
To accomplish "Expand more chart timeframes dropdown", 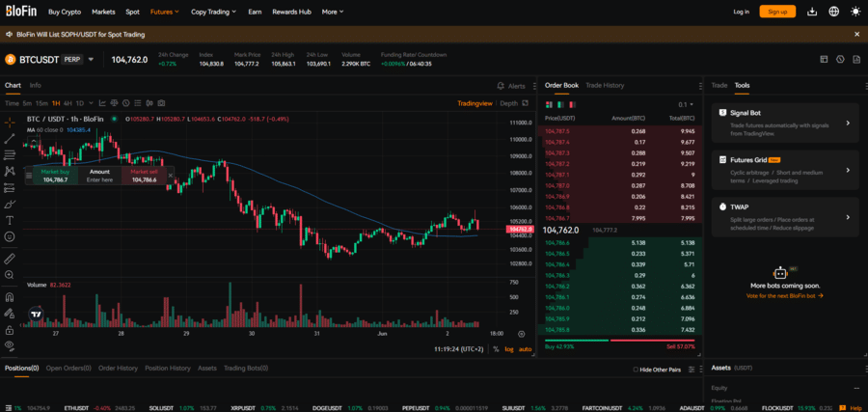I will 89,103.
